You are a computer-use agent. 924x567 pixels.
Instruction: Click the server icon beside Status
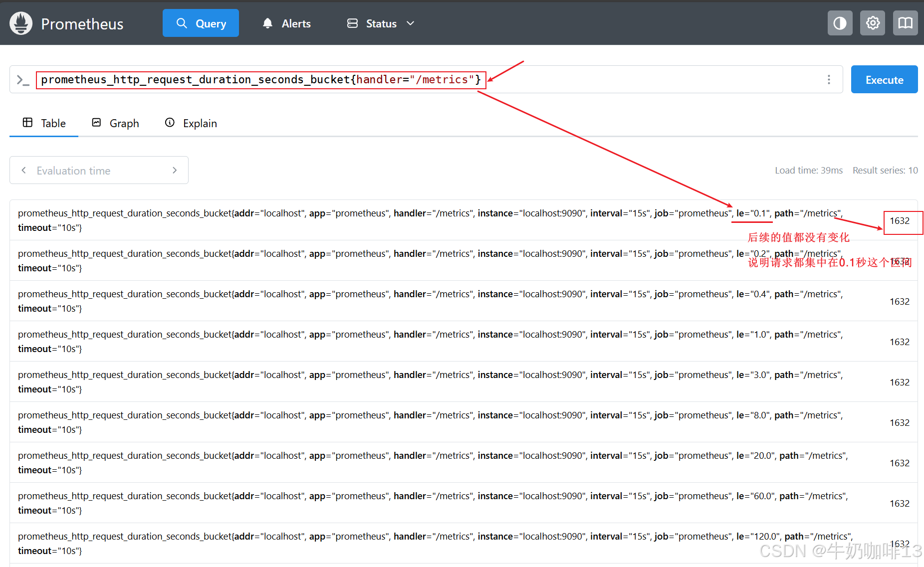(x=352, y=23)
